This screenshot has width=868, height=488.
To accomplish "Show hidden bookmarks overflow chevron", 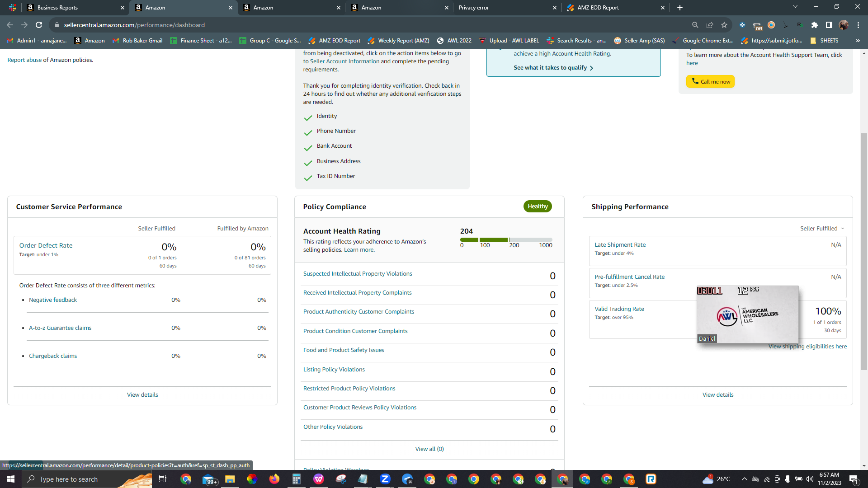I will click(x=858, y=41).
